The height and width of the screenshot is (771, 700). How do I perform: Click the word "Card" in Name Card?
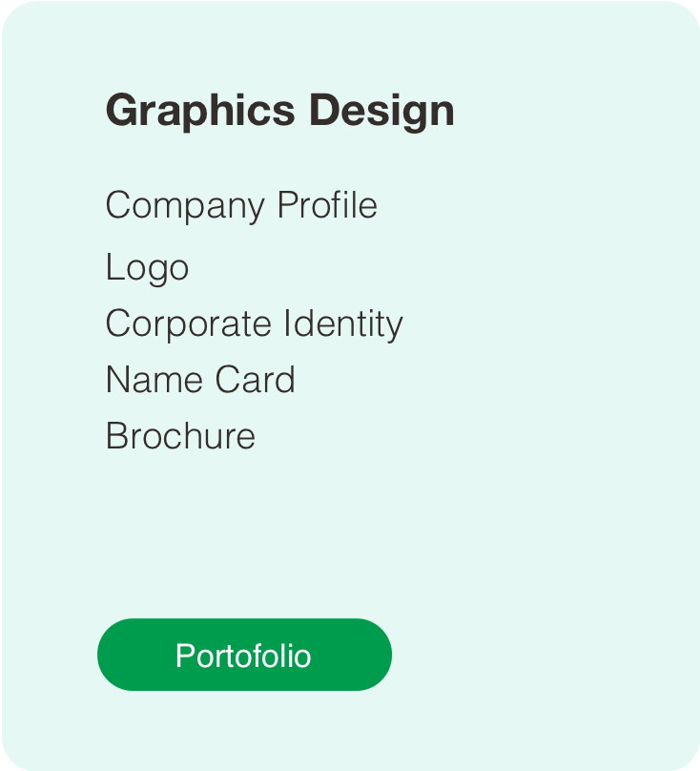pyautogui.click(x=254, y=380)
